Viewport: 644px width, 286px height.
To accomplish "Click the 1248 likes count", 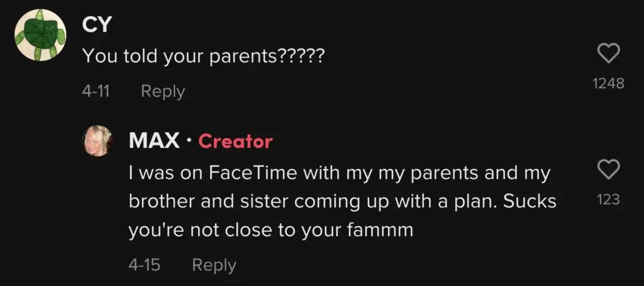I will click(x=608, y=83).
